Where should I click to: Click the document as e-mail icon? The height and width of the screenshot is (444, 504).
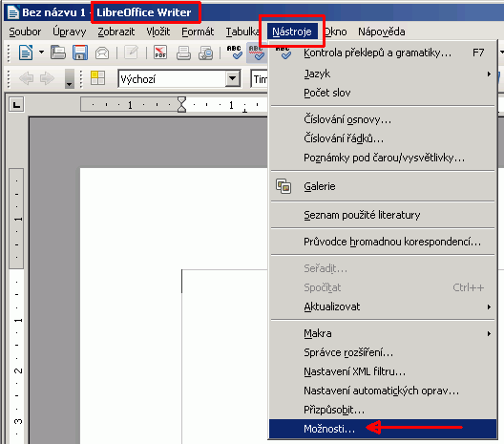tap(102, 53)
